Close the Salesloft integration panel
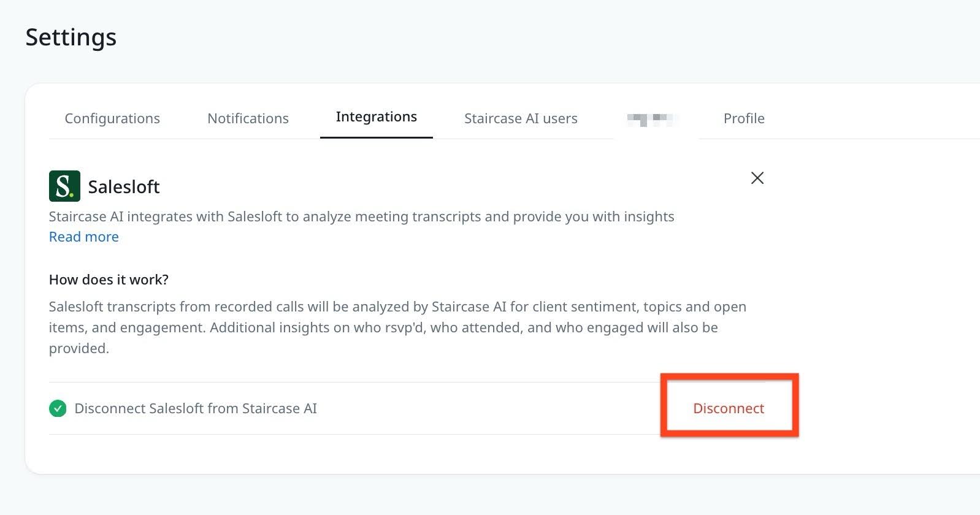This screenshot has height=515, width=980. pyautogui.click(x=757, y=178)
